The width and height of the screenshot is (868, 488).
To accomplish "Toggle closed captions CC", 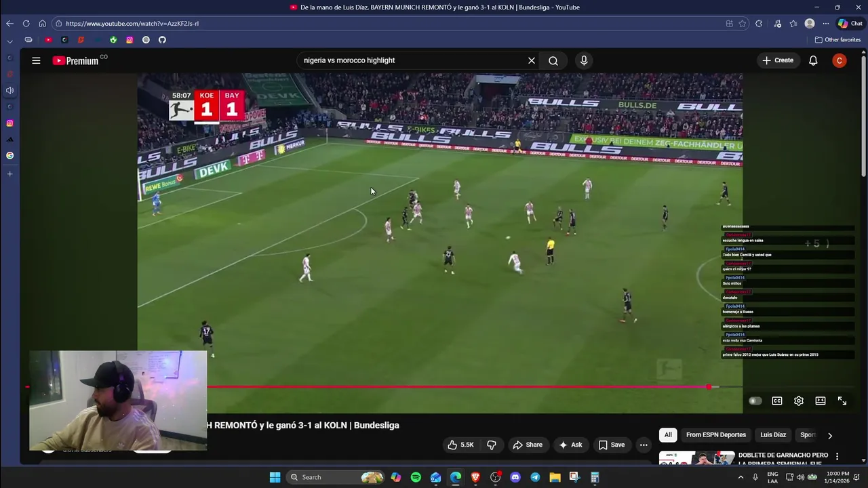I will point(777,401).
